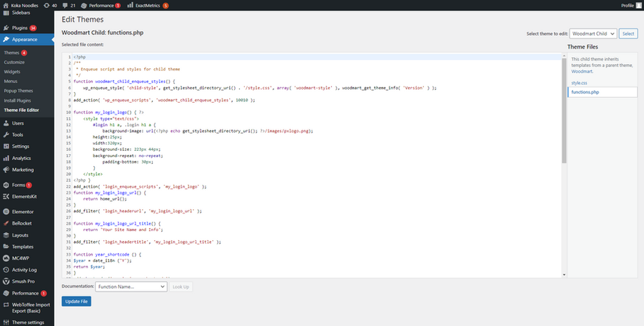Screen dimensions: 644x326
Task: Open the comments bubble icon showing 21
Action: coord(65,6)
